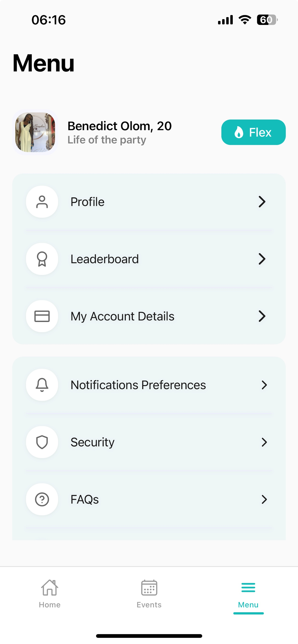Tap the Home house icon
298x644 pixels.
coord(50,587)
